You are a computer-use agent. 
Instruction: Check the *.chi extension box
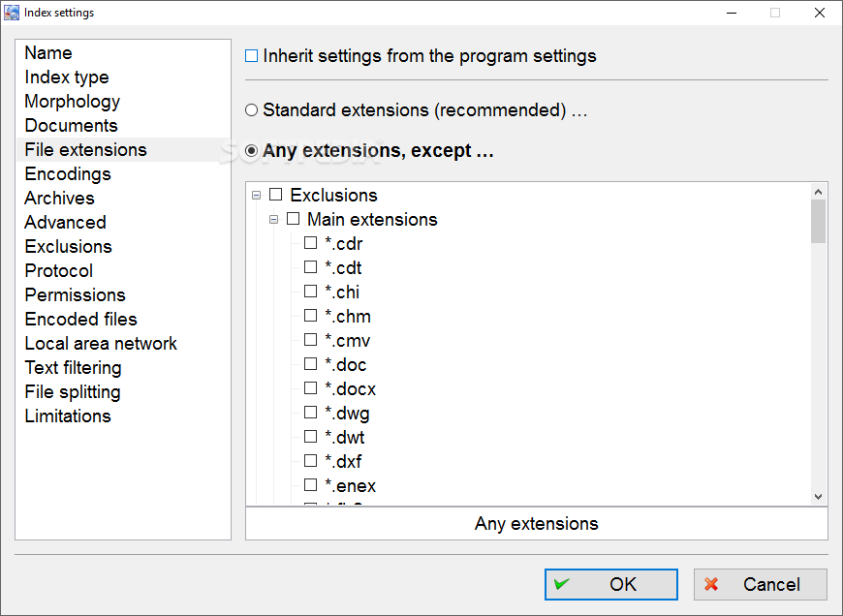(311, 292)
